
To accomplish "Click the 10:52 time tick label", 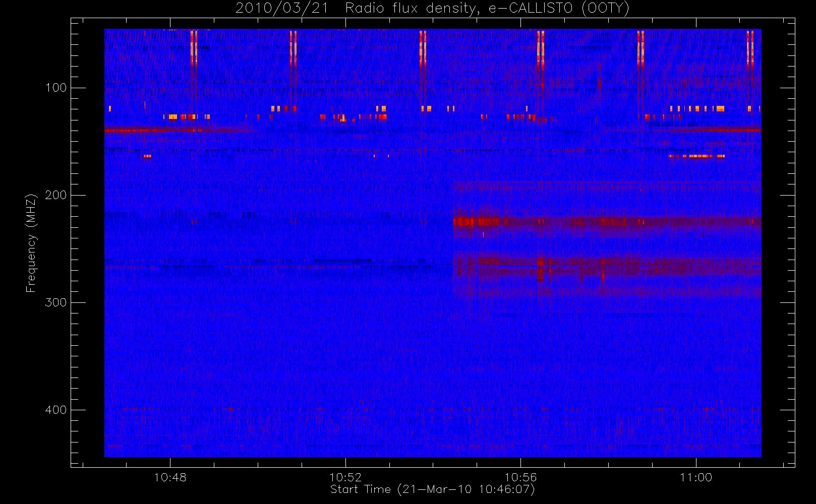I will [345, 477].
